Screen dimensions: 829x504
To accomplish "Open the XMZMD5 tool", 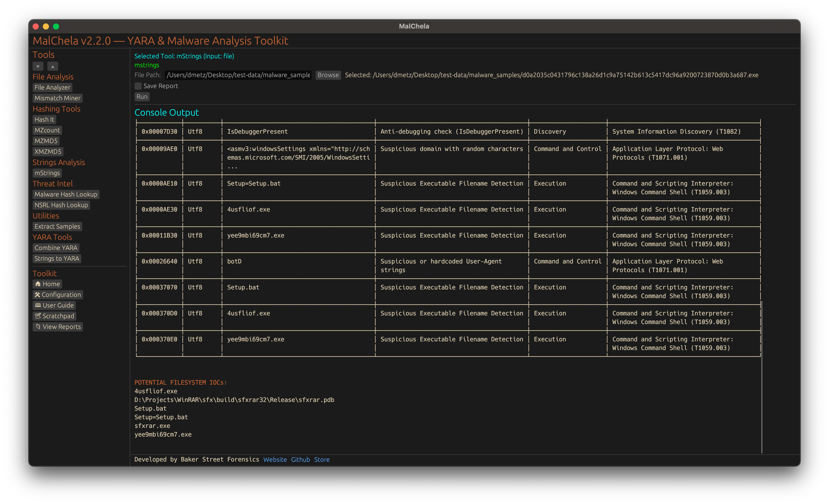I will (48, 152).
